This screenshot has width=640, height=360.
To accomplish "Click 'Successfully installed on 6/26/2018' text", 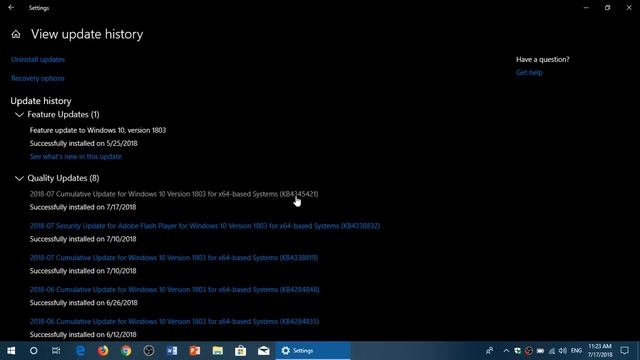I will [x=84, y=302].
